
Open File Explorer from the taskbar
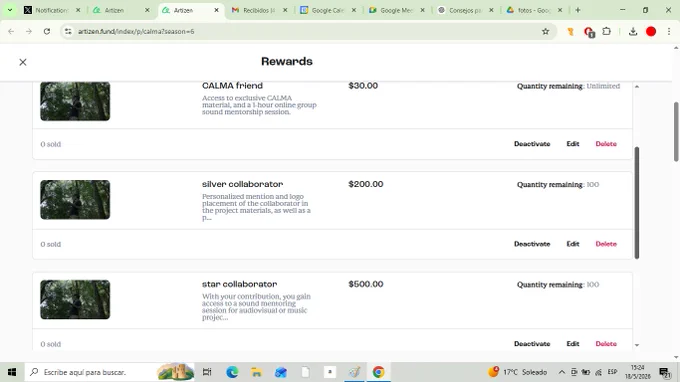point(256,372)
